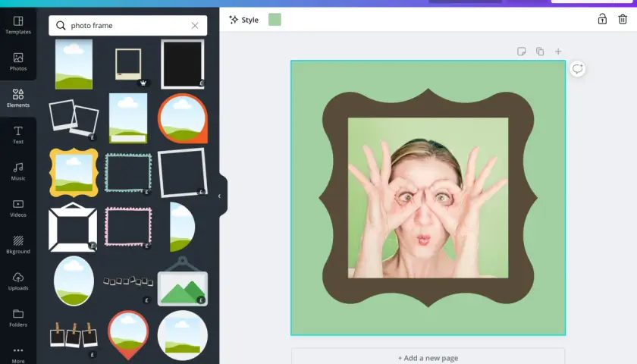Screen dimensions: 637x364
Task: Open the Photos sidebar tab
Action: point(18,61)
